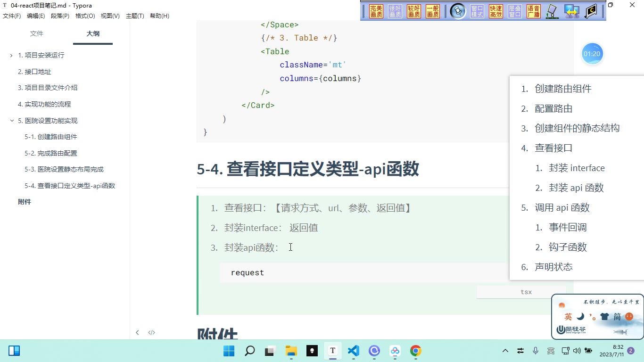Open Visual Studio Code from the taskbar
The image size is (644, 362).
coord(354,351)
